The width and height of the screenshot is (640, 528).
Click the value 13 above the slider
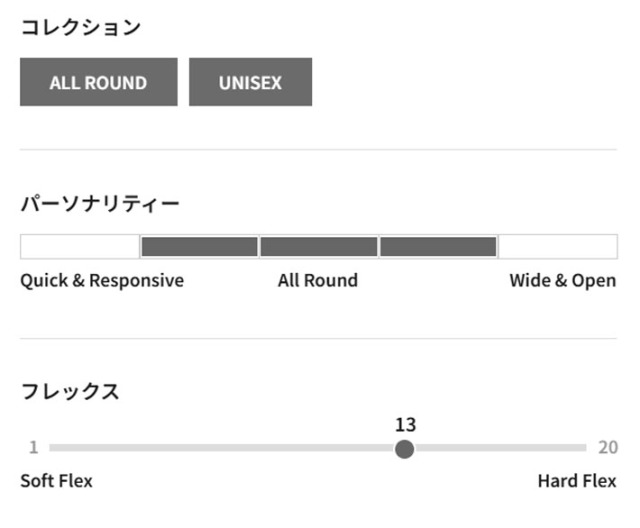[405, 424]
